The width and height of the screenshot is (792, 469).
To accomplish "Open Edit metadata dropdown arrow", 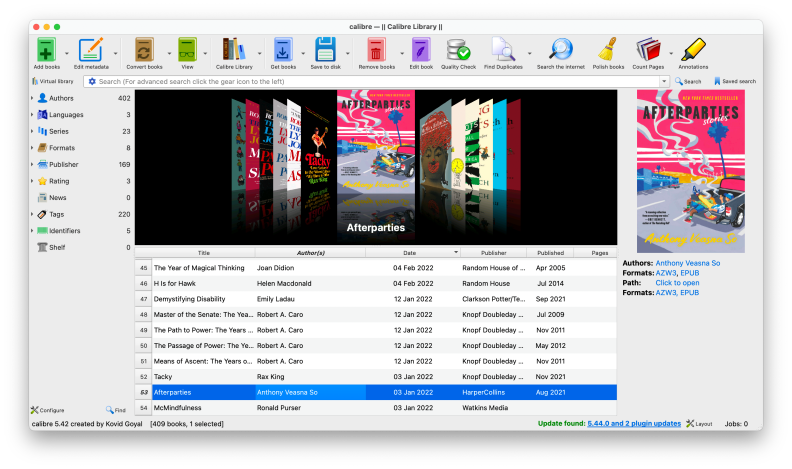I will tap(115, 53).
